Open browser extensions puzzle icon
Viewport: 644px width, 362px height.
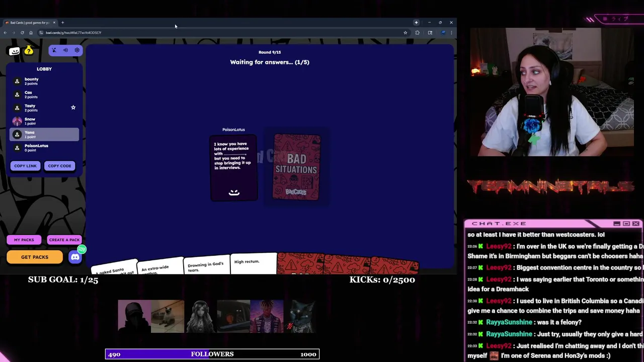[417, 33]
